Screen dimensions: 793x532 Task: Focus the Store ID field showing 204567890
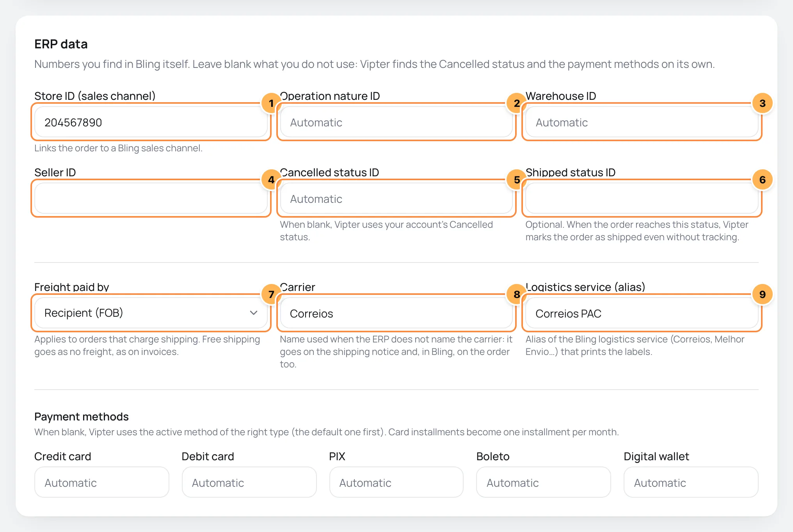pyautogui.click(x=151, y=122)
